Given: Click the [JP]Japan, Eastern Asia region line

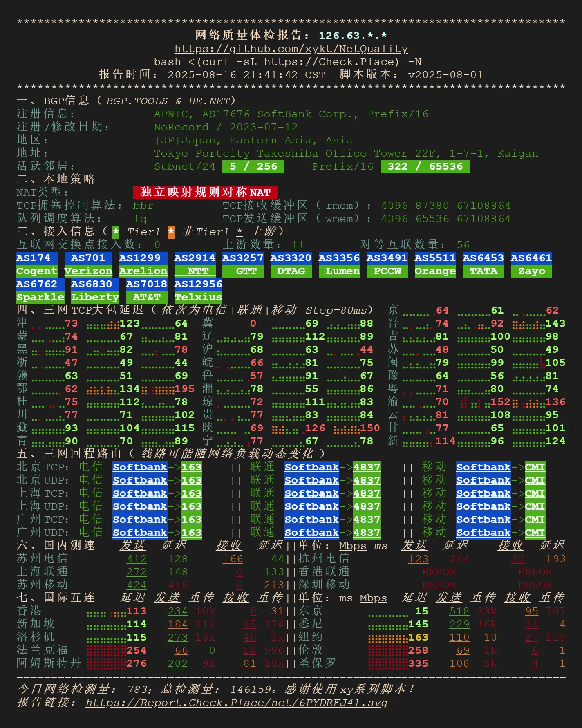Looking at the screenshot, I should 253,140.
